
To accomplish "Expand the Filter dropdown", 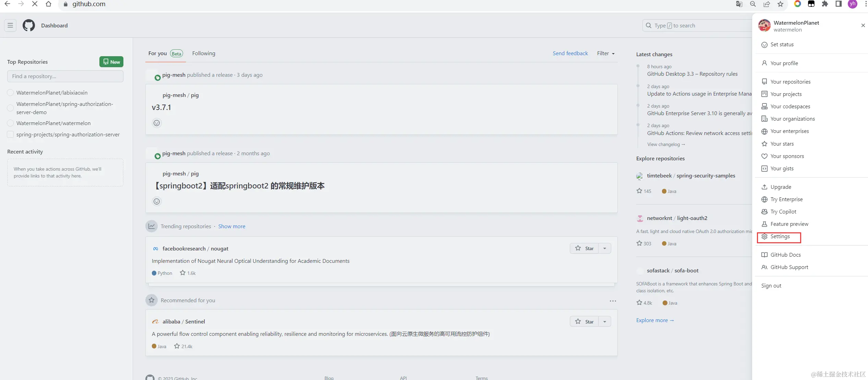I will [x=605, y=53].
